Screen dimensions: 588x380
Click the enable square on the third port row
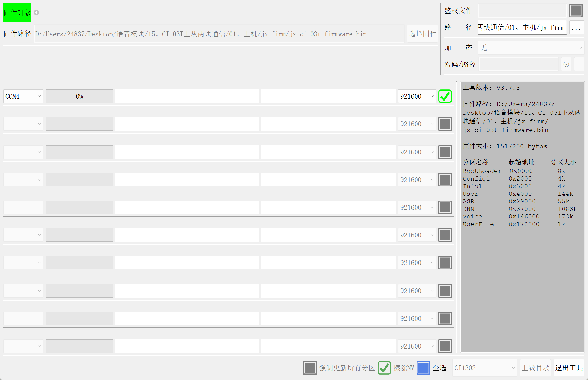click(445, 152)
